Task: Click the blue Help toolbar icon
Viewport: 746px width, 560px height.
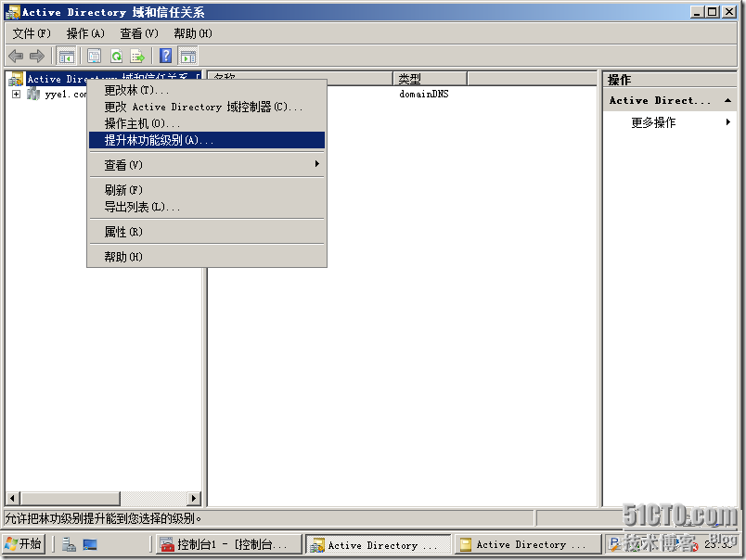Action: [x=165, y=57]
